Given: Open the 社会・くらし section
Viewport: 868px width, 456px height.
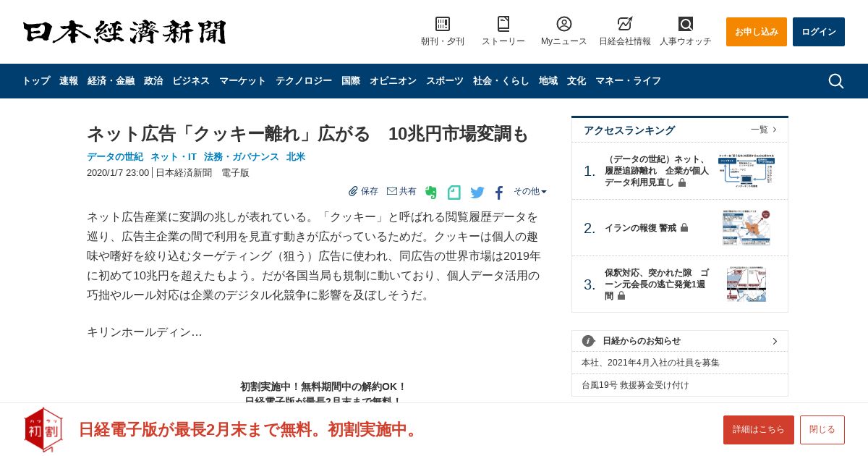Looking at the screenshot, I should tap(501, 81).
